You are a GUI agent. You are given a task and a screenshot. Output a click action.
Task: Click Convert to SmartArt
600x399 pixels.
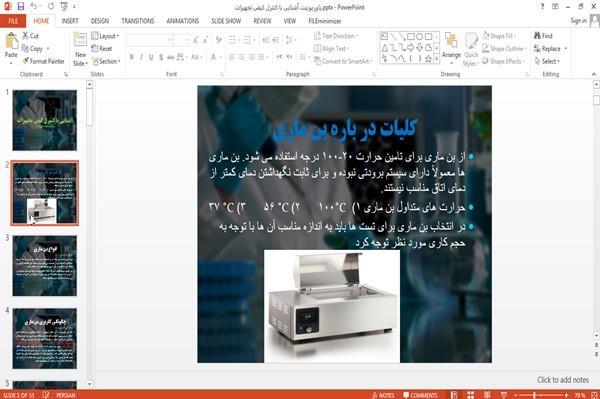342,61
